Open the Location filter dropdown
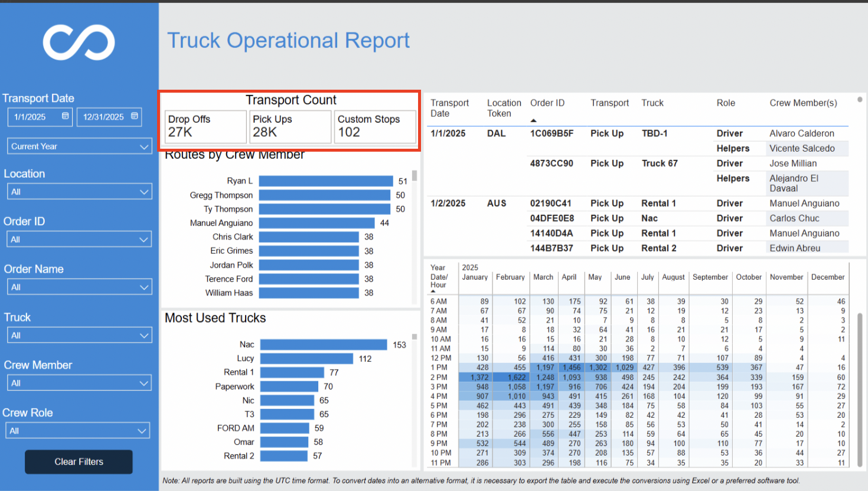The width and height of the screenshot is (868, 491). pyautogui.click(x=80, y=192)
